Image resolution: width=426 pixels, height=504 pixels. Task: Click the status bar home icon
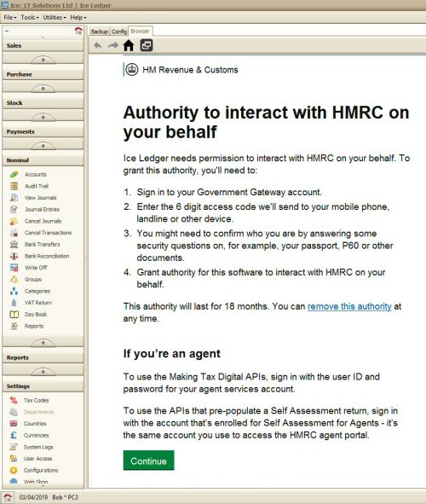click(8, 497)
